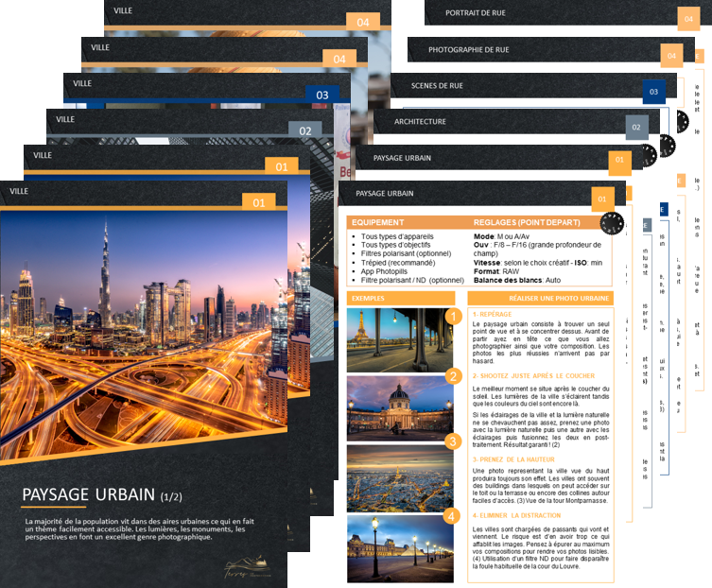Click the paragraph beginning 'Le paysage urbain consiste'
This screenshot has width=712, height=588.
click(541, 343)
